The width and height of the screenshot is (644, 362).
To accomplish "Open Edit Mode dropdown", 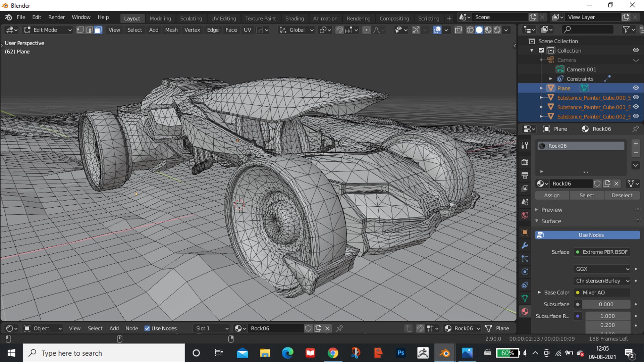I will [x=47, y=30].
